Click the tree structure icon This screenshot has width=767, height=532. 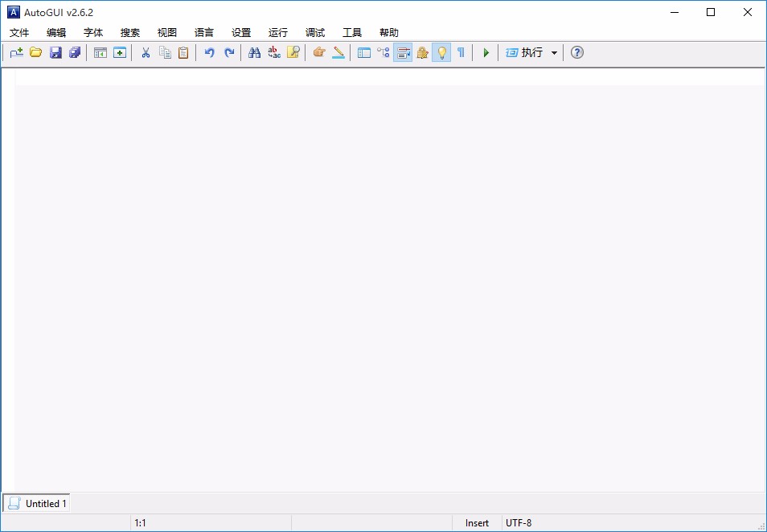(383, 52)
